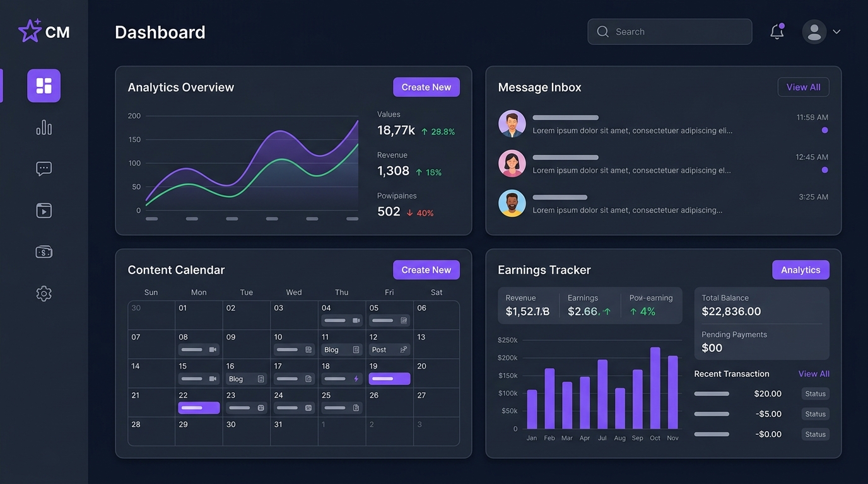Click the 18,77k Values figure

point(396,130)
